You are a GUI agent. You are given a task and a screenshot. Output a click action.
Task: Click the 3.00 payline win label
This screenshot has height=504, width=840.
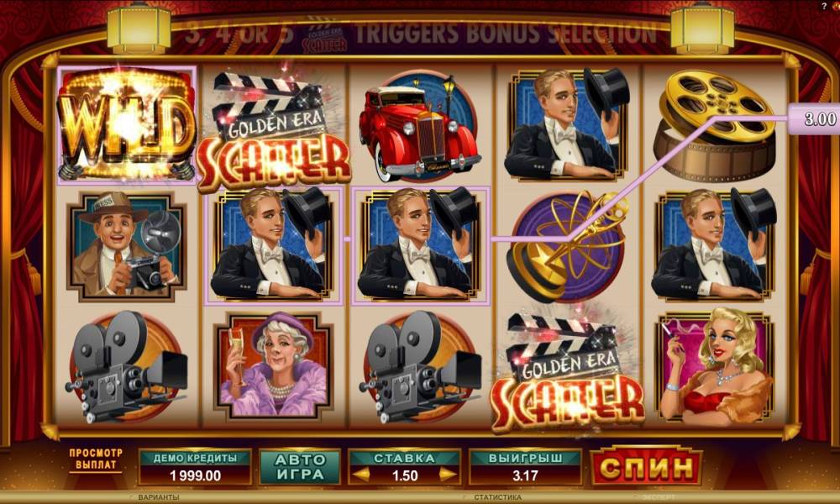point(814,118)
